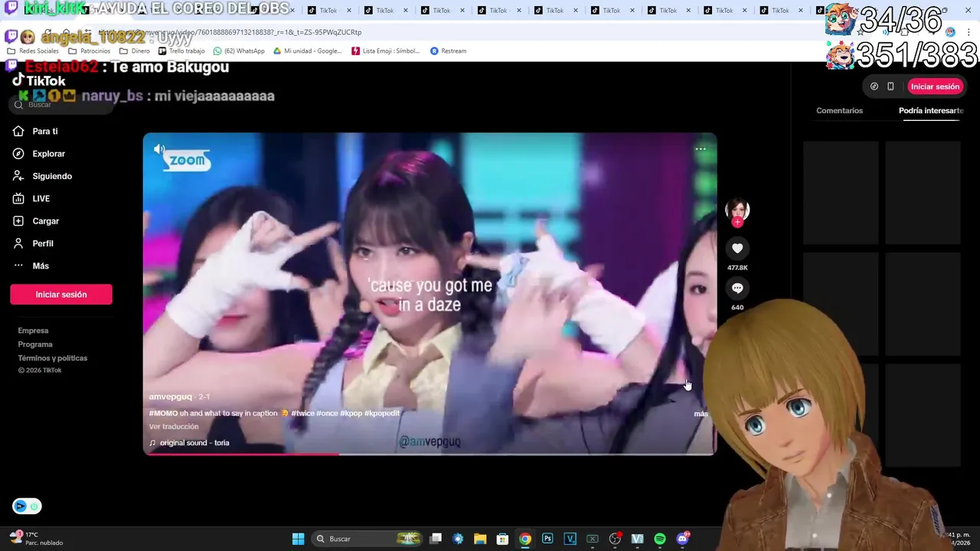This screenshot has width=980, height=551.
Task: Open Redes Sociales bookmark folder
Action: pos(33,51)
